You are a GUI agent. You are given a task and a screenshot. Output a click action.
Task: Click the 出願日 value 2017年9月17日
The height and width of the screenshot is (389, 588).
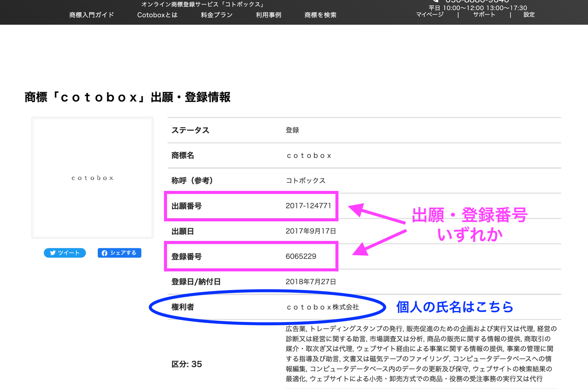(x=311, y=231)
